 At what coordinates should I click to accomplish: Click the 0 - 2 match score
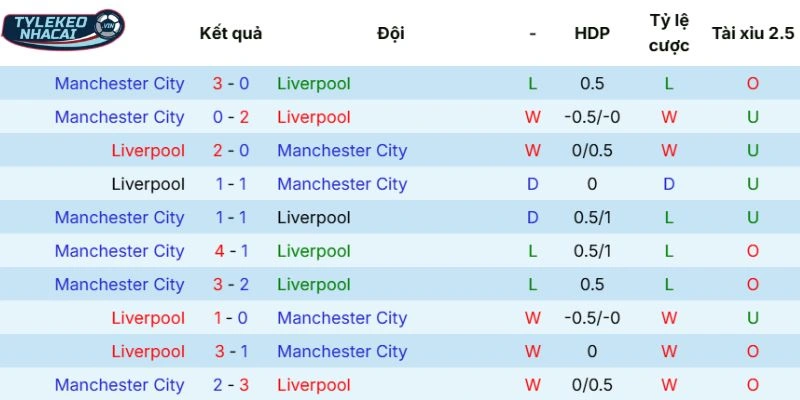coord(231,117)
